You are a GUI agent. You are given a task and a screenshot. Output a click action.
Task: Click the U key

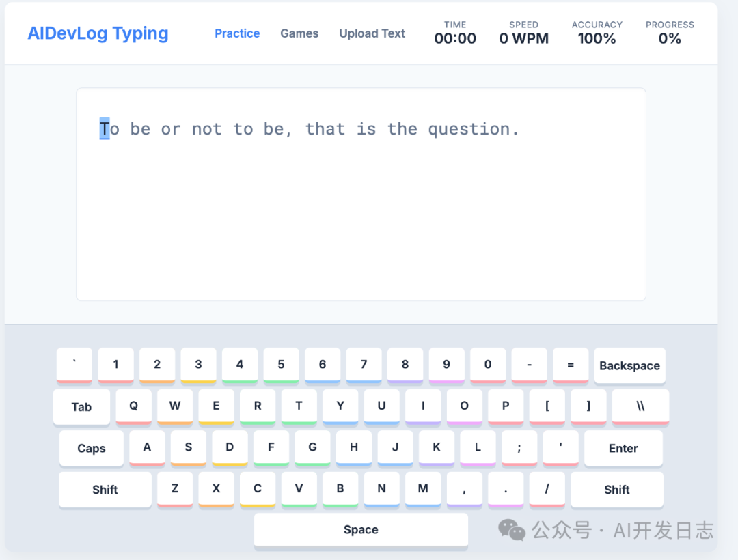(382, 407)
